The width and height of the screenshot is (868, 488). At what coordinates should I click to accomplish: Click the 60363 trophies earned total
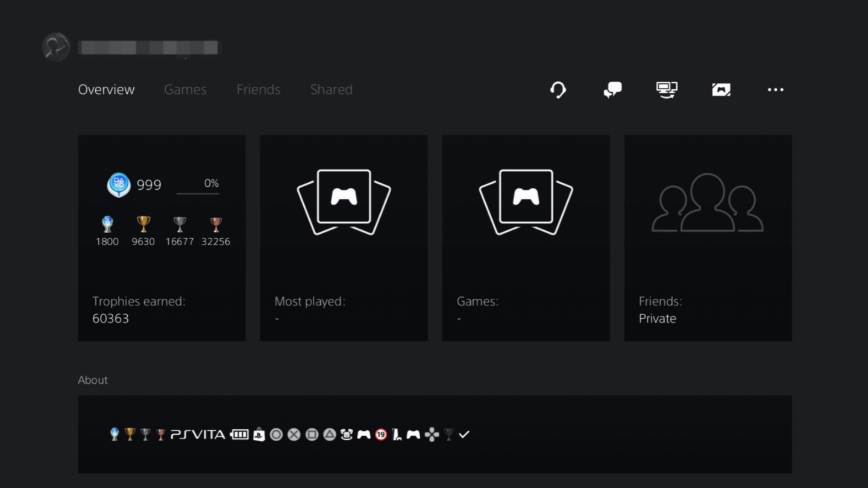[x=110, y=319]
